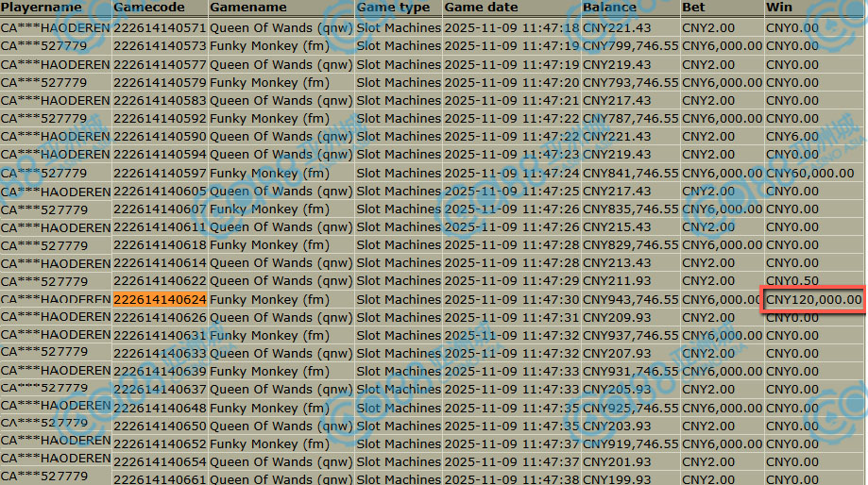Click the CNY120,000.00 win cell
This screenshot has width=868, height=485.
(813, 300)
